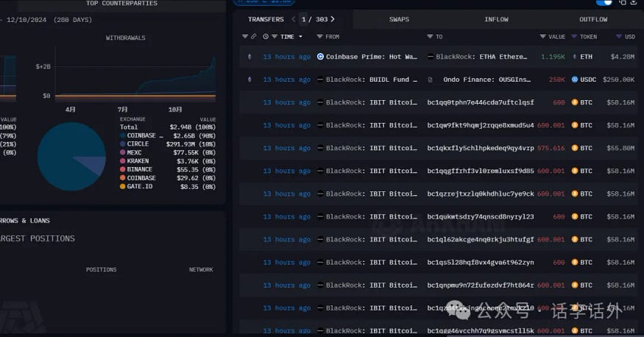Open the TO column filter icon
The width and height of the screenshot is (644, 337).
[430, 37]
